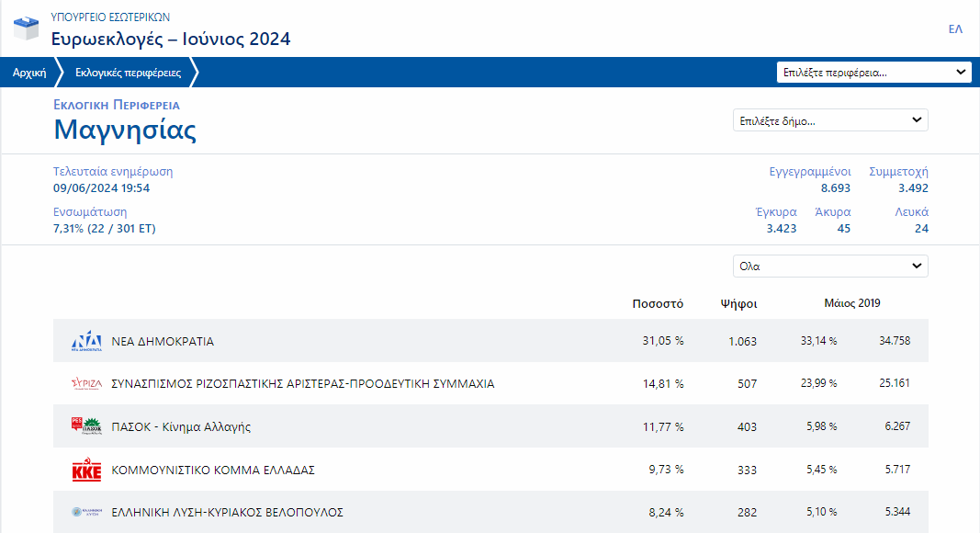Click the Ψήφοι column header
Image resolution: width=980 pixels, height=533 pixels.
click(738, 304)
